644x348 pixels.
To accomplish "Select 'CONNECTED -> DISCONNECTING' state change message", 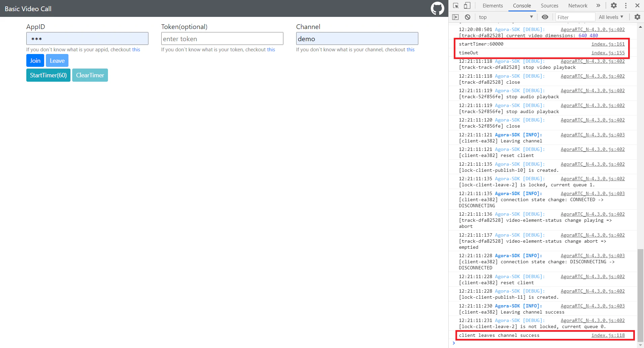I will click(531, 203).
